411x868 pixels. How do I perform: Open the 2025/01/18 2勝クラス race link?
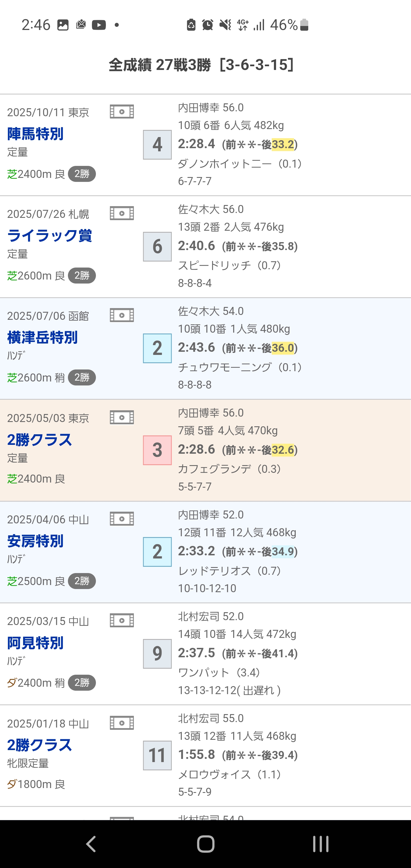pyautogui.click(x=39, y=745)
